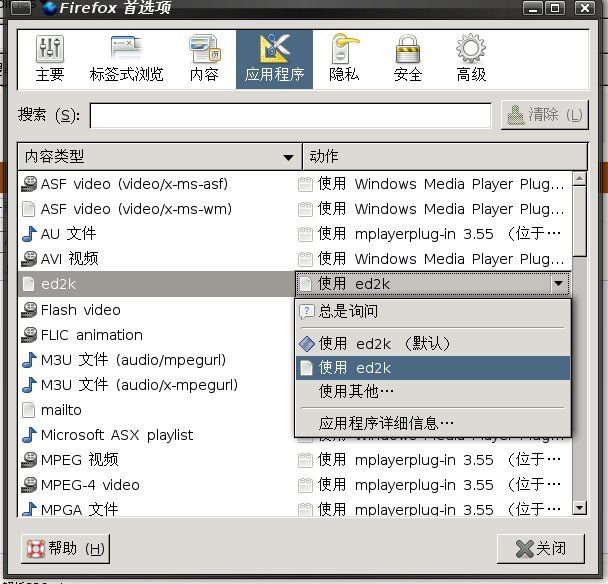The width and height of the screenshot is (608, 584).
Task: Select the FLIC animation row
Action: [156, 335]
